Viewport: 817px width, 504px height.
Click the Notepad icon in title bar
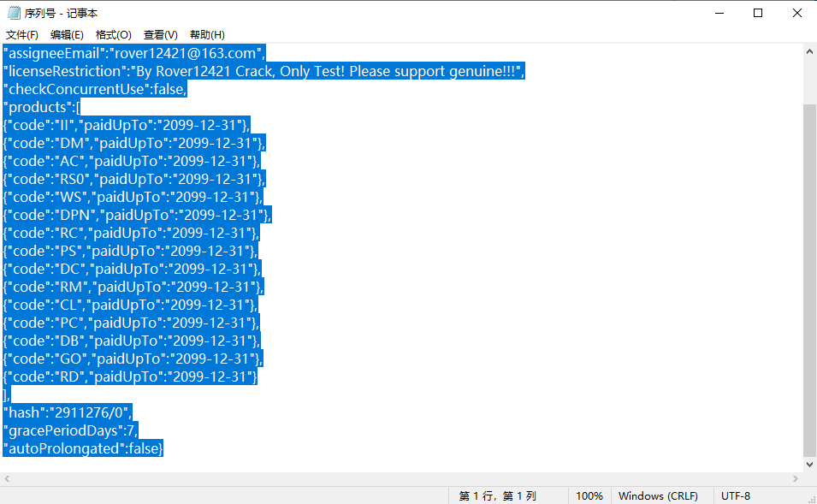point(14,13)
